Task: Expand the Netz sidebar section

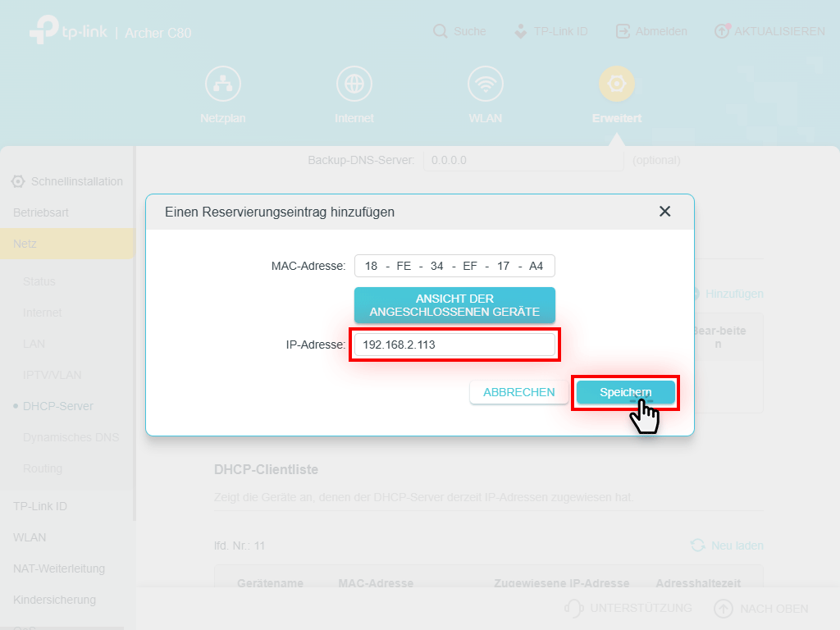Action: (x=25, y=244)
